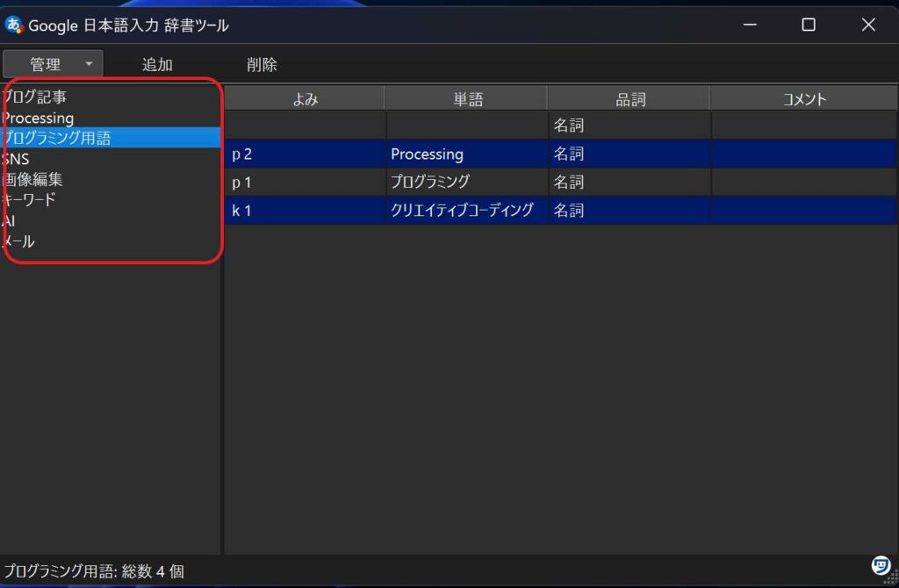
Task: Click 名詞 in the p 2 row
Action: click(x=629, y=154)
